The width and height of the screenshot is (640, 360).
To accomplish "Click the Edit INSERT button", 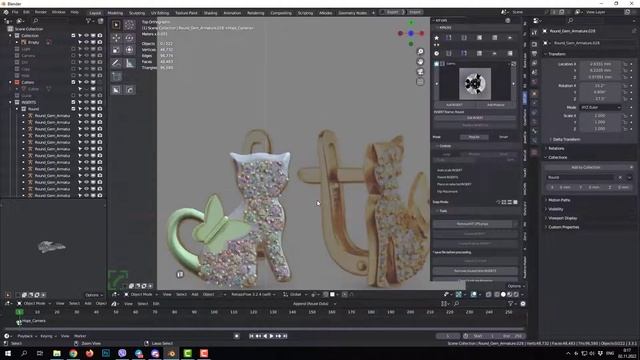I will [x=475, y=118].
